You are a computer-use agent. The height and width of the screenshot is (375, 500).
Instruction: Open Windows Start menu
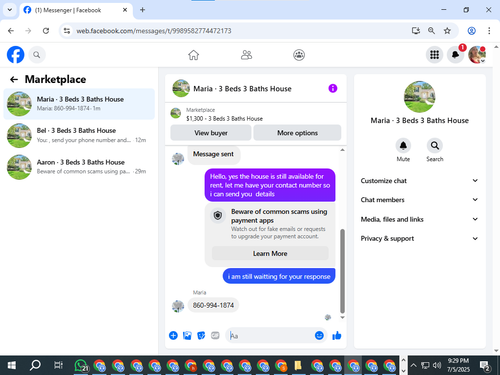click(x=12, y=366)
